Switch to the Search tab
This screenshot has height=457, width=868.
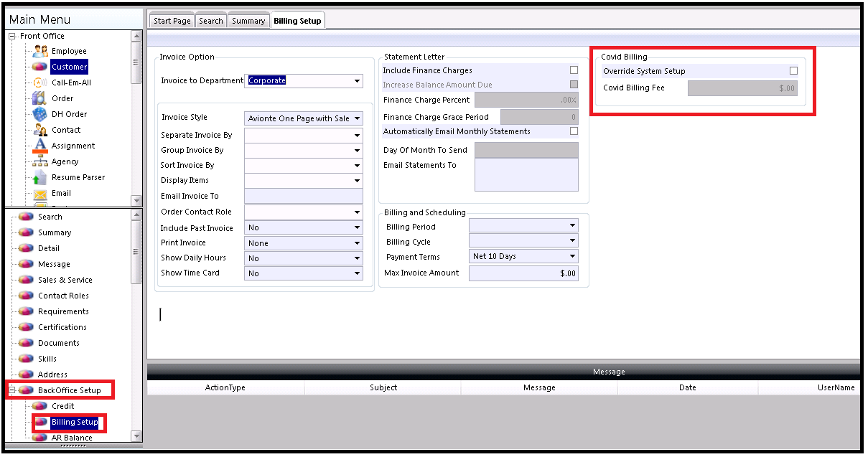[x=211, y=21]
